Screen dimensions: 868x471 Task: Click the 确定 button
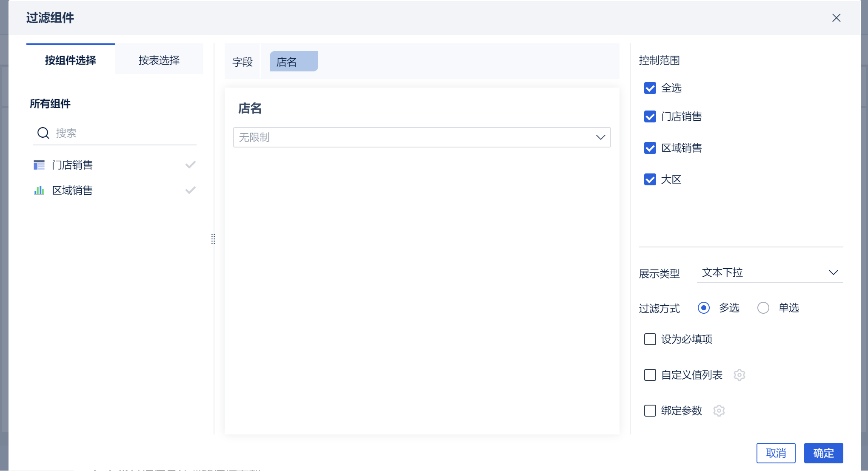(x=823, y=453)
